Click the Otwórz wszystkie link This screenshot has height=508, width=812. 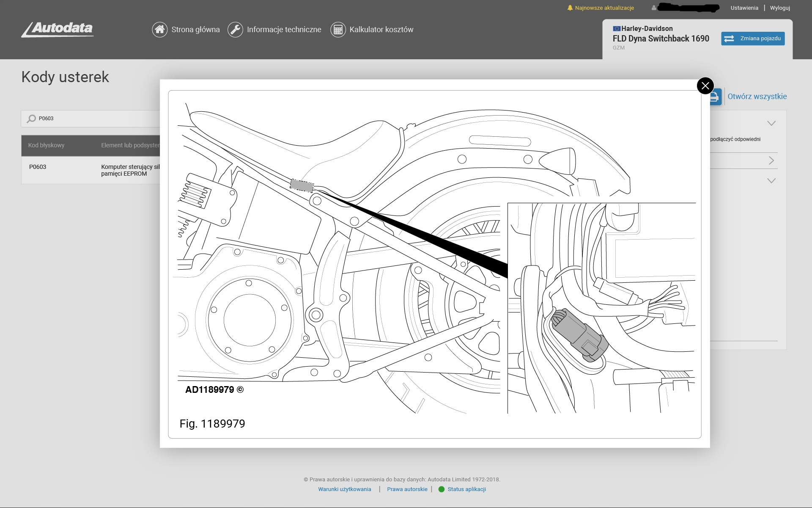757,97
